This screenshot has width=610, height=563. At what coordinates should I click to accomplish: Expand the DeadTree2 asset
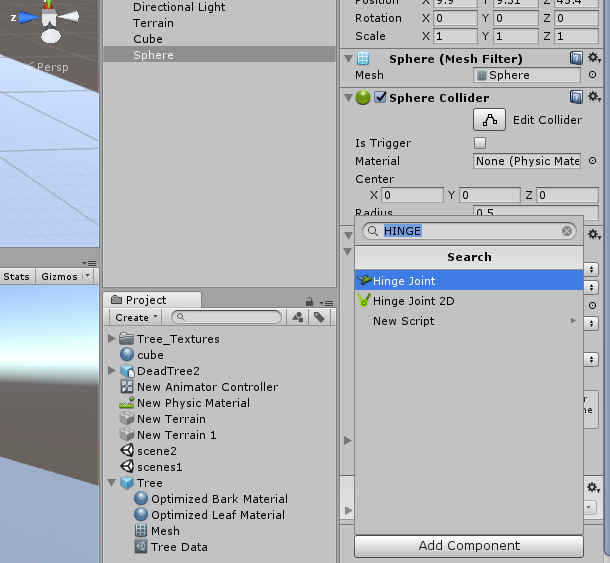pyautogui.click(x=112, y=370)
